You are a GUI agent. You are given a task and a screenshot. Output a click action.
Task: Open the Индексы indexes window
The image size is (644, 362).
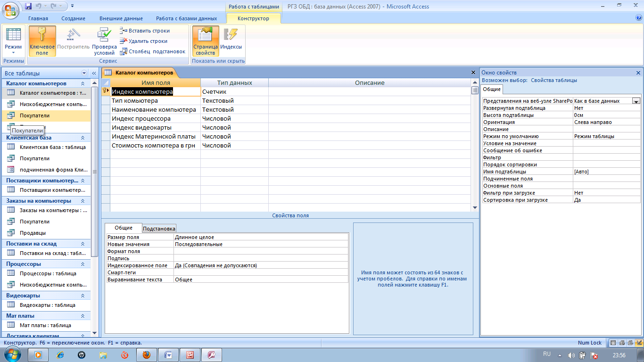pyautogui.click(x=231, y=41)
